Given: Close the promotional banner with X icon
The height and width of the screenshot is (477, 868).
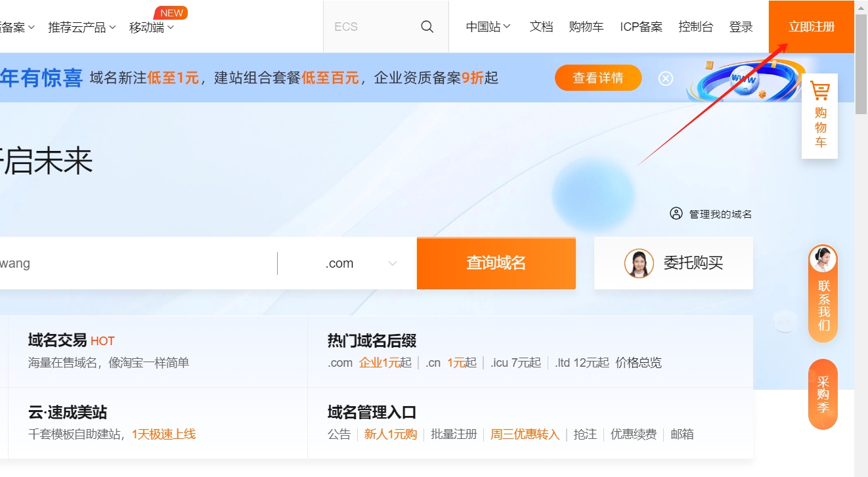Looking at the screenshot, I should pyautogui.click(x=666, y=79).
